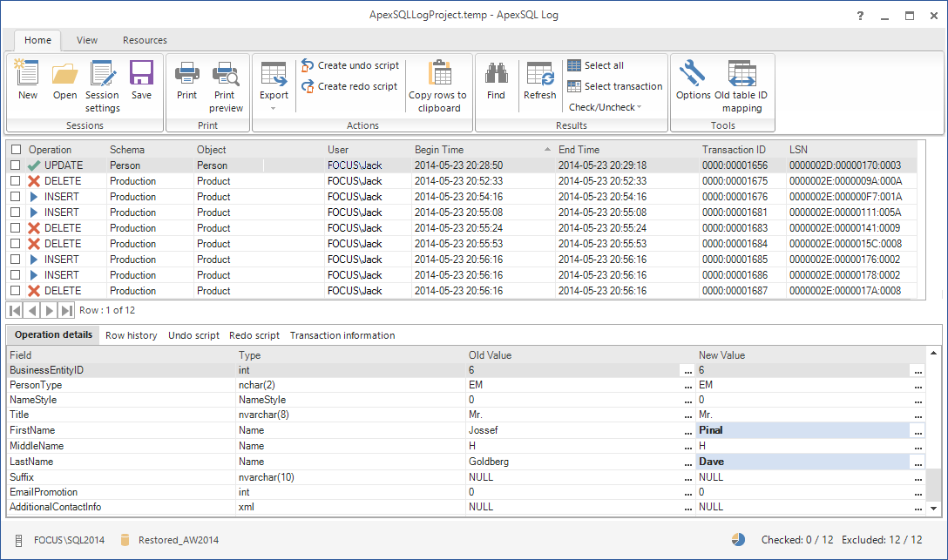Check the DELETE row at 20:55:24
This screenshot has width=948, height=560.
[x=16, y=228]
